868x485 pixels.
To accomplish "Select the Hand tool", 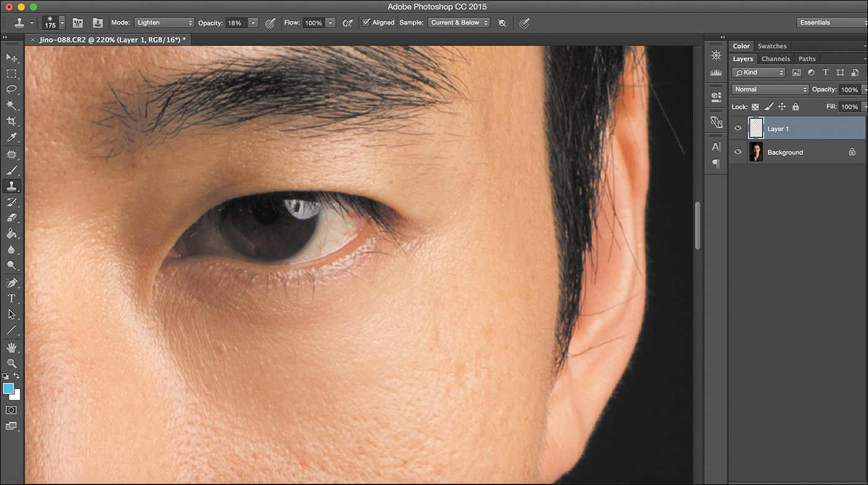I will (11, 347).
